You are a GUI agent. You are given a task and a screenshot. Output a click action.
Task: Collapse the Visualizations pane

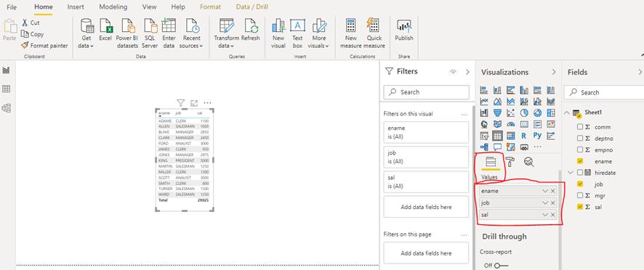(x=554, y=72)
